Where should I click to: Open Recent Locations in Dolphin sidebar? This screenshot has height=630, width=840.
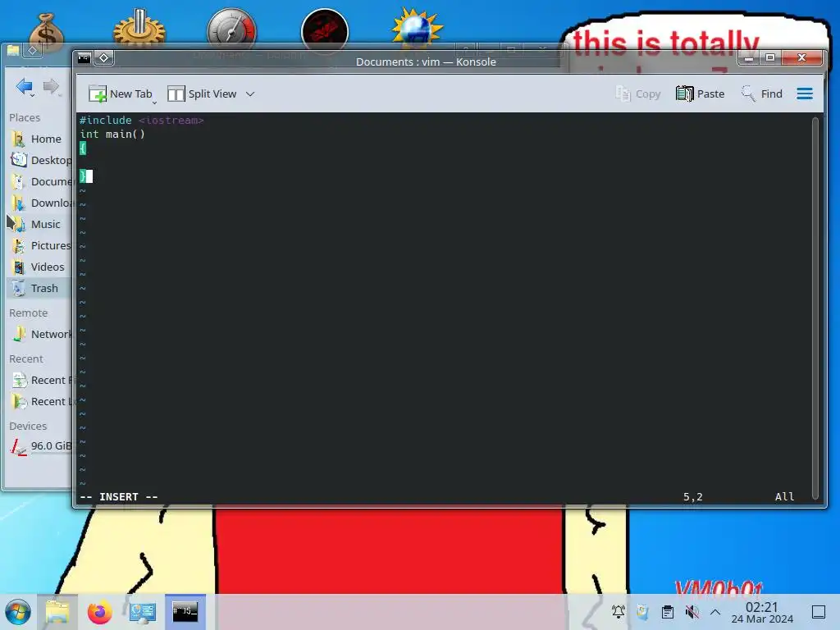40,402
